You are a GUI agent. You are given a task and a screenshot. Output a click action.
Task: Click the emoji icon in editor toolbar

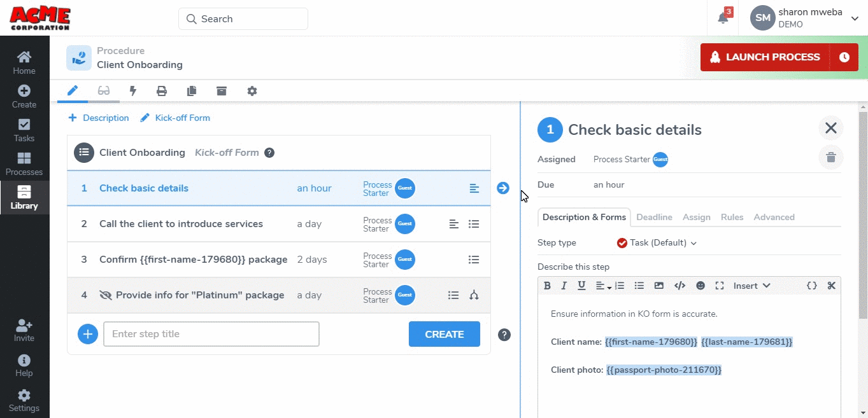tap(701, 286)
